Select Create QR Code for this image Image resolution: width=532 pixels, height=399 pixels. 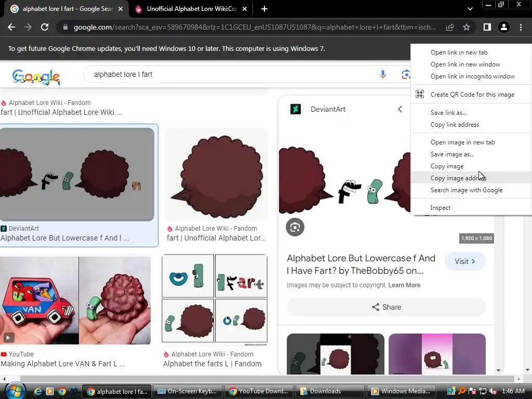(471, 95)
